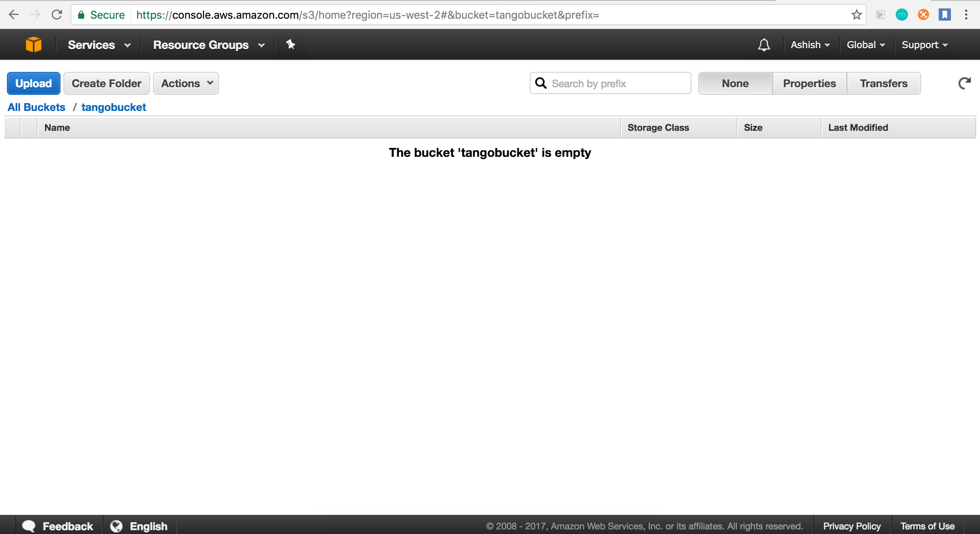
Task: Click the orange circular extension icon
Action: click(x=923, y=15)
